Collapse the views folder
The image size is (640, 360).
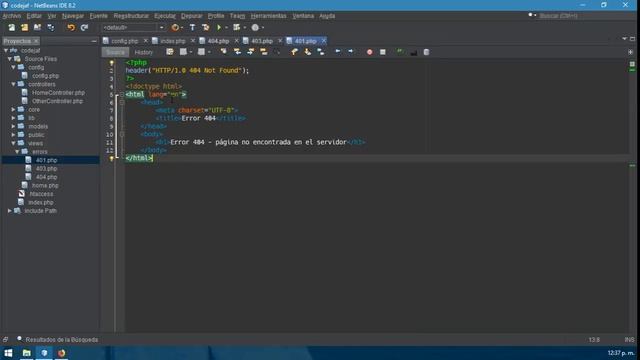(x=13, y=143)
